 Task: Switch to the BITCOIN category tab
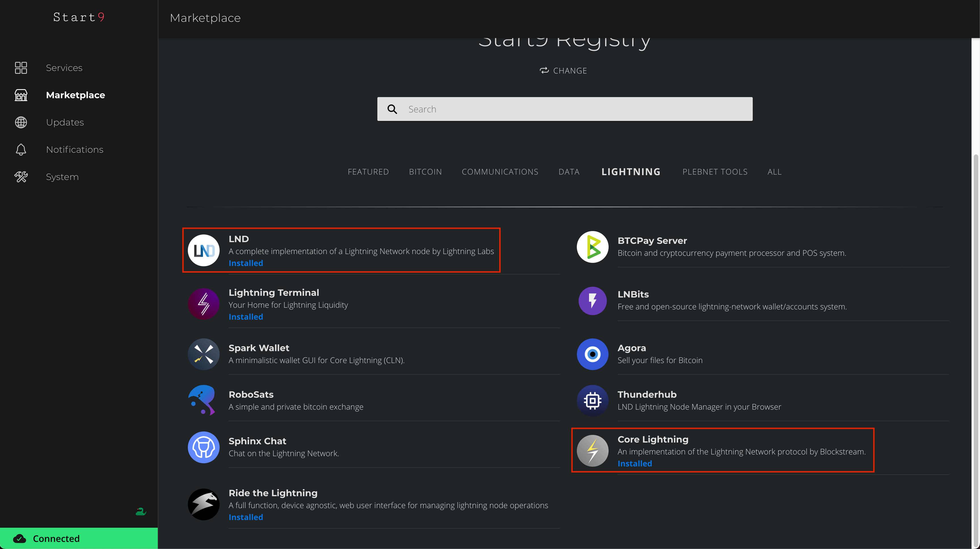click(425, 172)
